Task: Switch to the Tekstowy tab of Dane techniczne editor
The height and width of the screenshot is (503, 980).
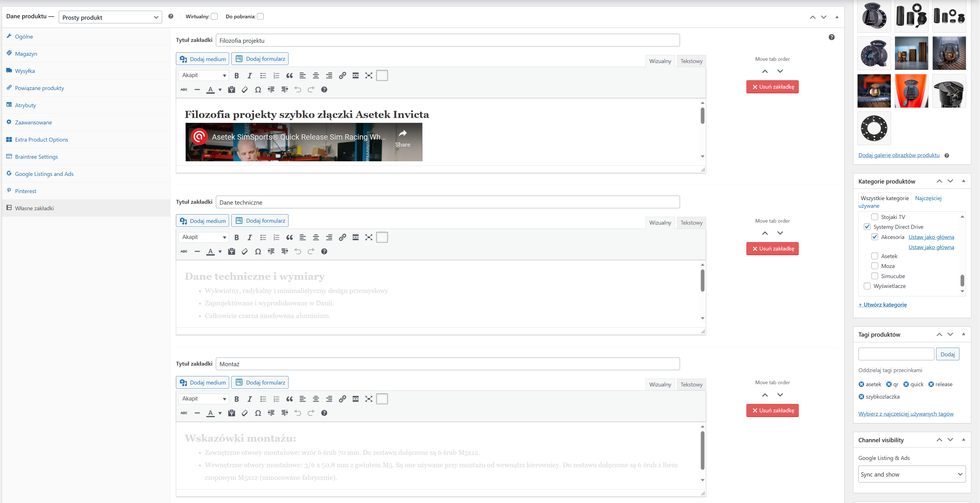Action: click(691, 223)
